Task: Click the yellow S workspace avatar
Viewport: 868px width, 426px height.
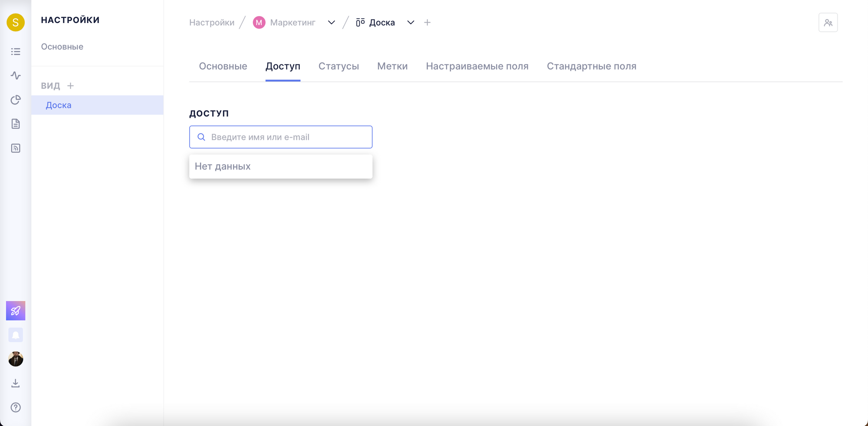Action: pyautogui.click(x=16, y=23)
